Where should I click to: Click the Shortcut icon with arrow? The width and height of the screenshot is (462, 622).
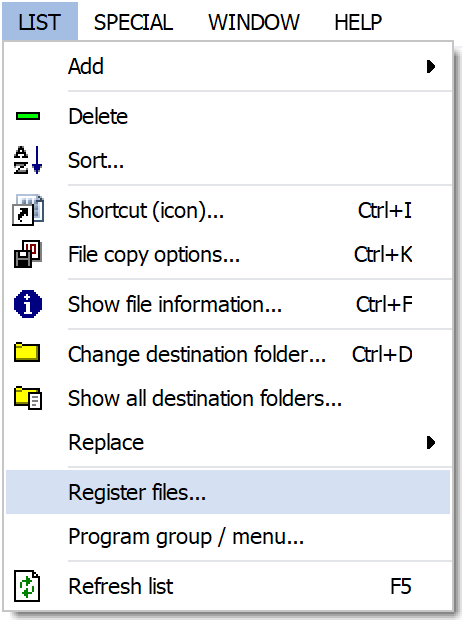[x=28, y=210]
